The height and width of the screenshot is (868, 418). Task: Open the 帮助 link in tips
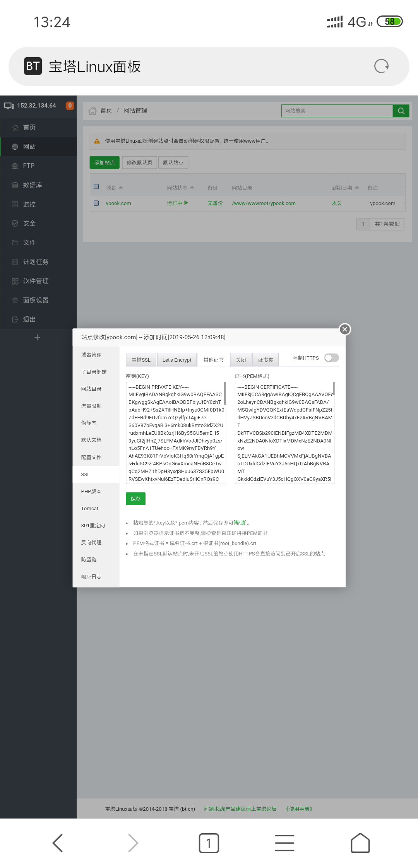click(240, 523)
